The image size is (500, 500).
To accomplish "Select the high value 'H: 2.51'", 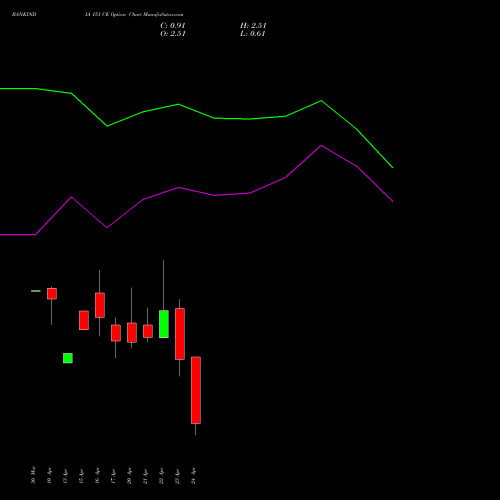I will [x=253, y=26].
